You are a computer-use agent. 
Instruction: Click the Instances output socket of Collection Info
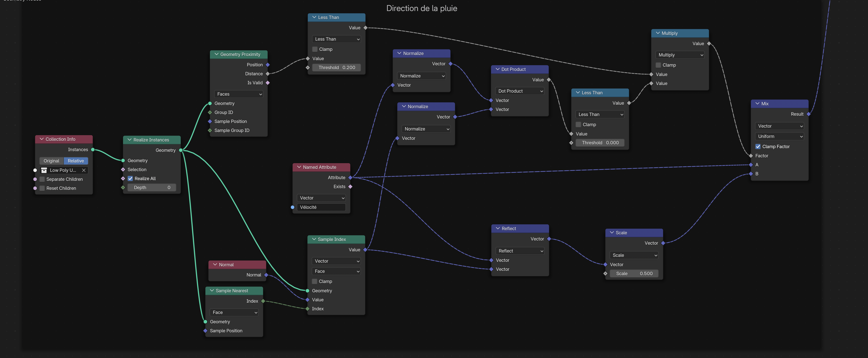93,150
